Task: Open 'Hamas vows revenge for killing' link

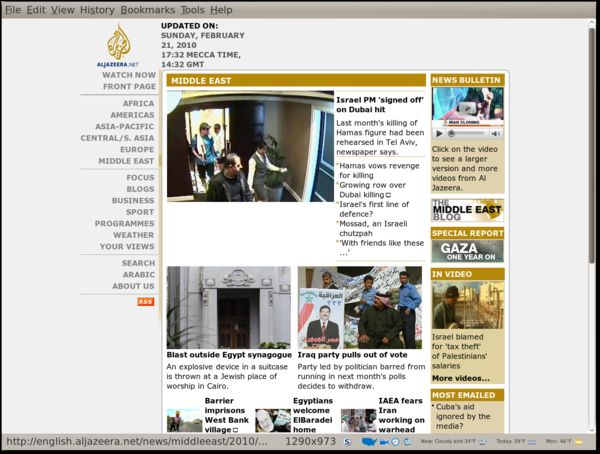Action: coord(379,171)
